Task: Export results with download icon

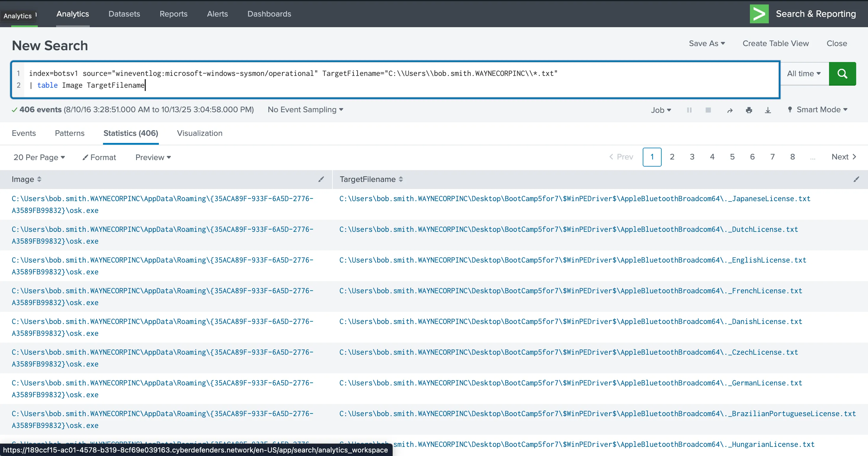Action: click(x=768, y=110)
